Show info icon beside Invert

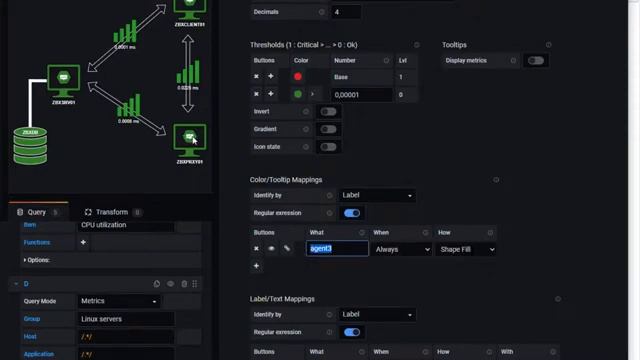[x=306, y=111]
